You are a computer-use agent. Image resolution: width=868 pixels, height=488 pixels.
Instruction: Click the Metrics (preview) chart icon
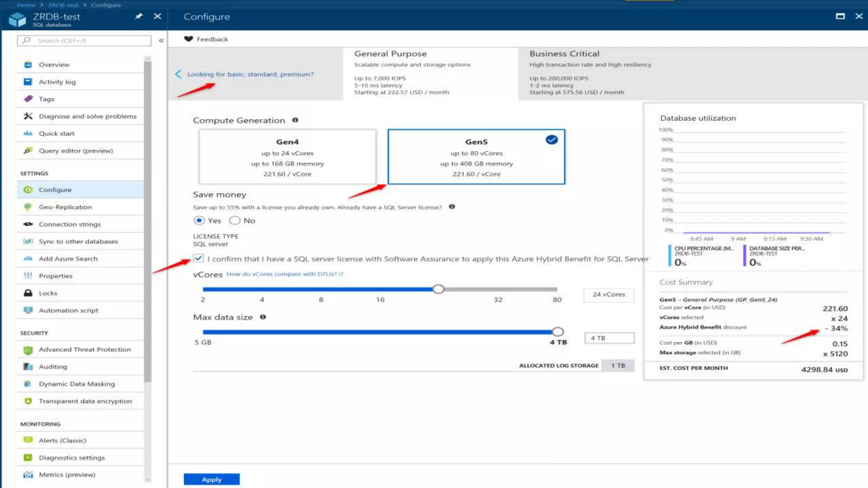click(x=28, y=474)
